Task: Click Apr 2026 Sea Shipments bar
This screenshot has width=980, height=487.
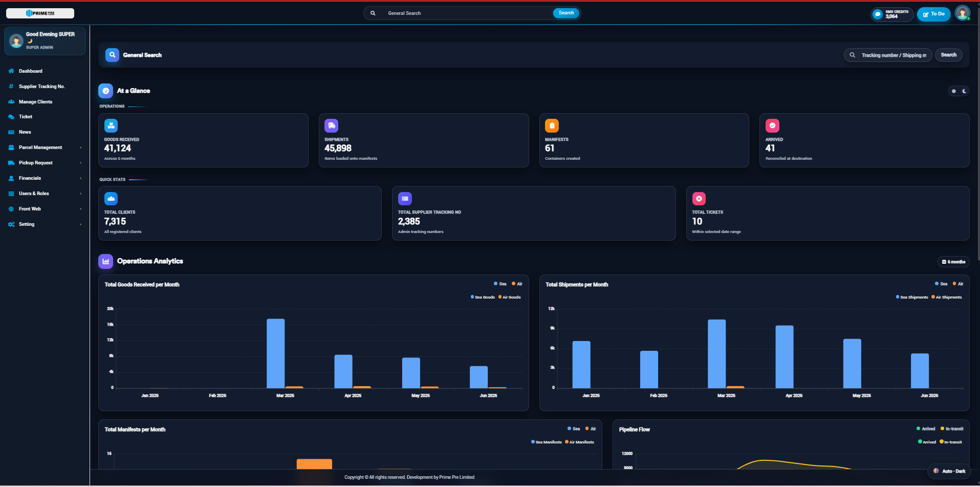Action: (785, 357)
